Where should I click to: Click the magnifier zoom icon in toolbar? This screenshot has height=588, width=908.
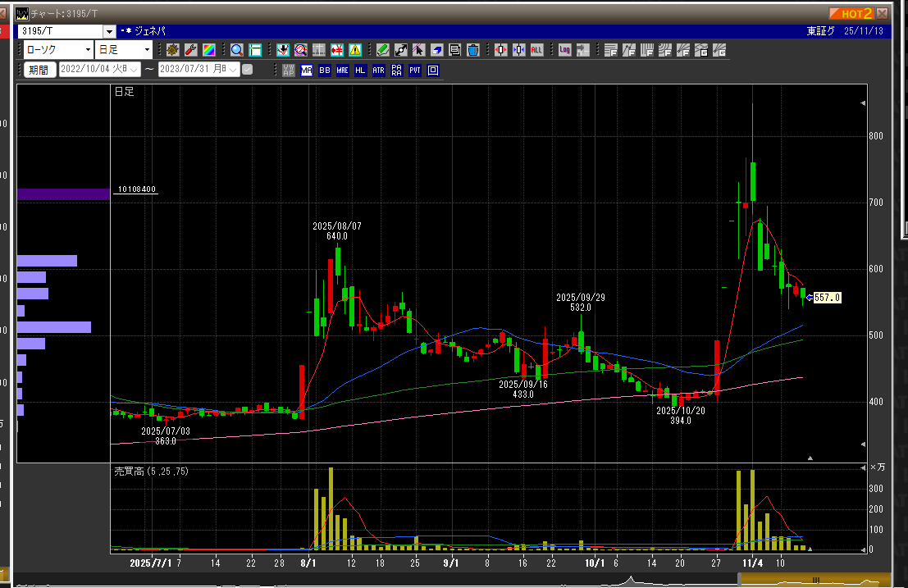(x=236, y=50)
